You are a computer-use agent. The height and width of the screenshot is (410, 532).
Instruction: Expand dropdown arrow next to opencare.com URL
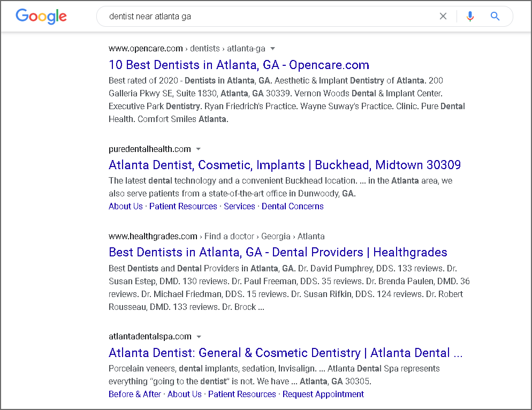[x=272, y=49]
